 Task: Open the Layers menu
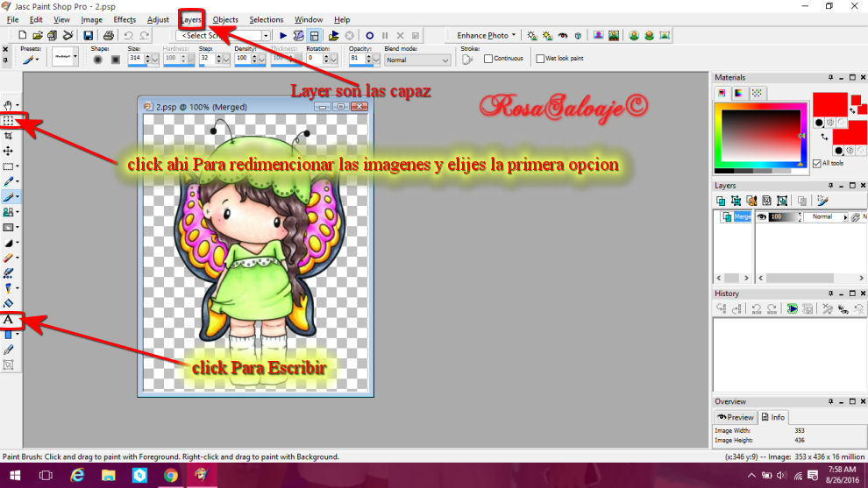point(191,19)
